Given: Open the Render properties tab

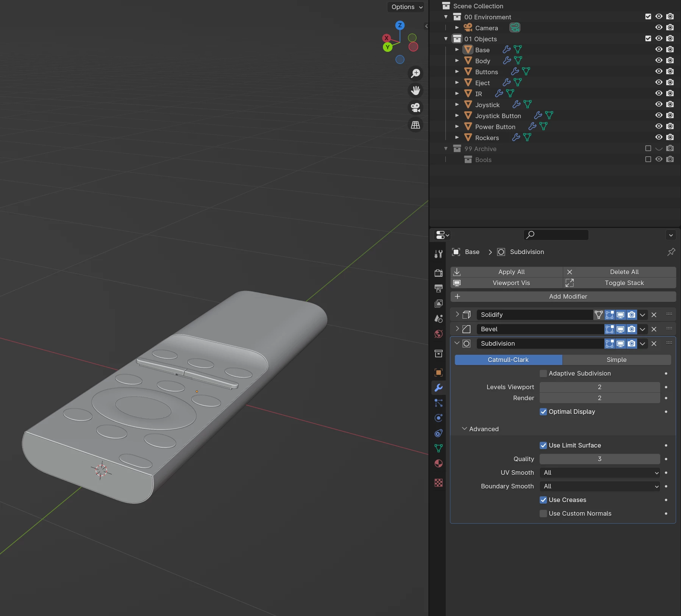Looking at the screenshot, I should (439, 273).
